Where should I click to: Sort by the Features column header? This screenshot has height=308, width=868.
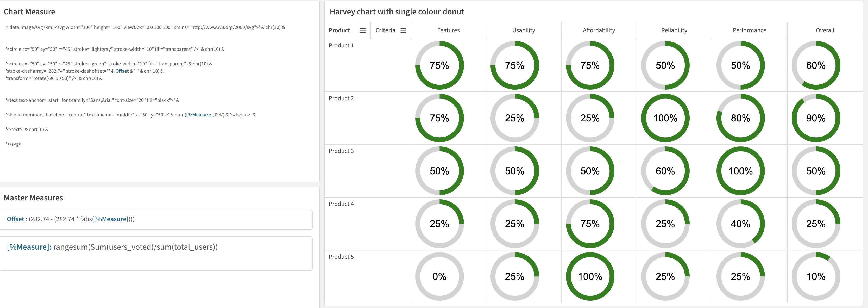coord(449,30)
